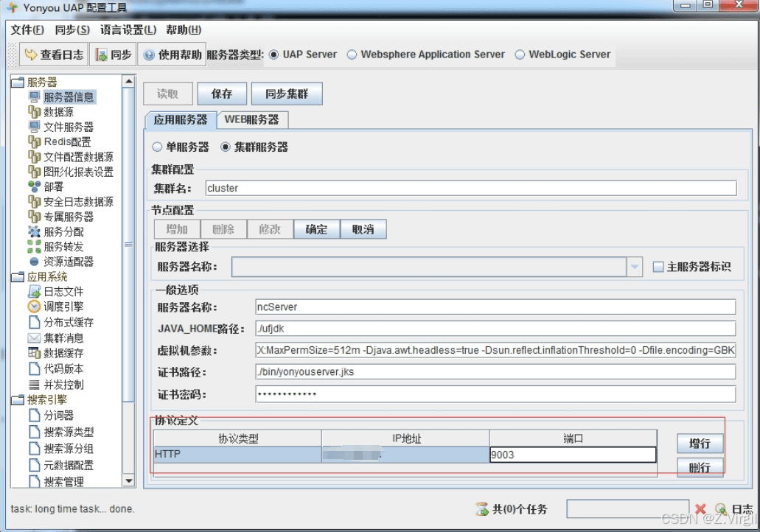Open the 分布式缓存 page icon

click(34, 322)
